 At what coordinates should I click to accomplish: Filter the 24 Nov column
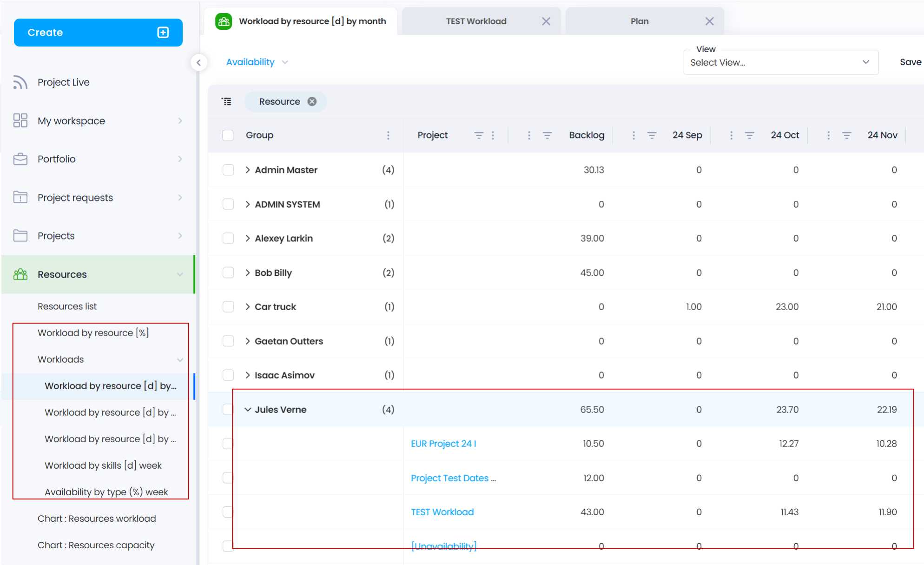(846, 135)
